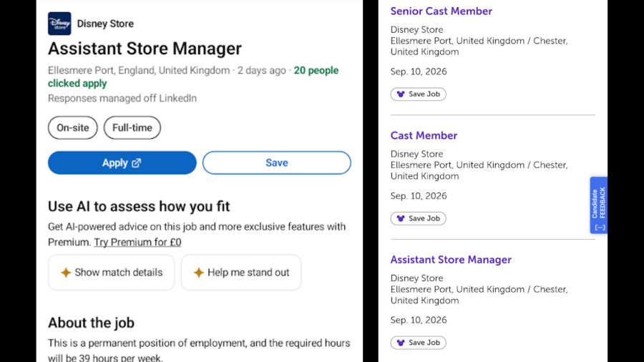This screenshot has height=362, width=644.
Task: Click 'Sep. 10, 2026' under Senior Cast Member
Action: 419,72
